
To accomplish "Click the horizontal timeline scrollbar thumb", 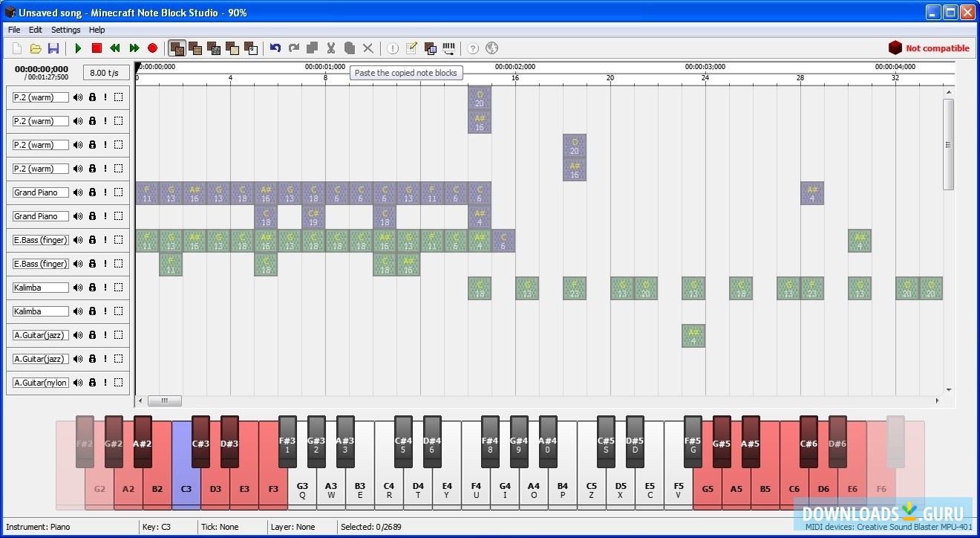I will 164,401.
